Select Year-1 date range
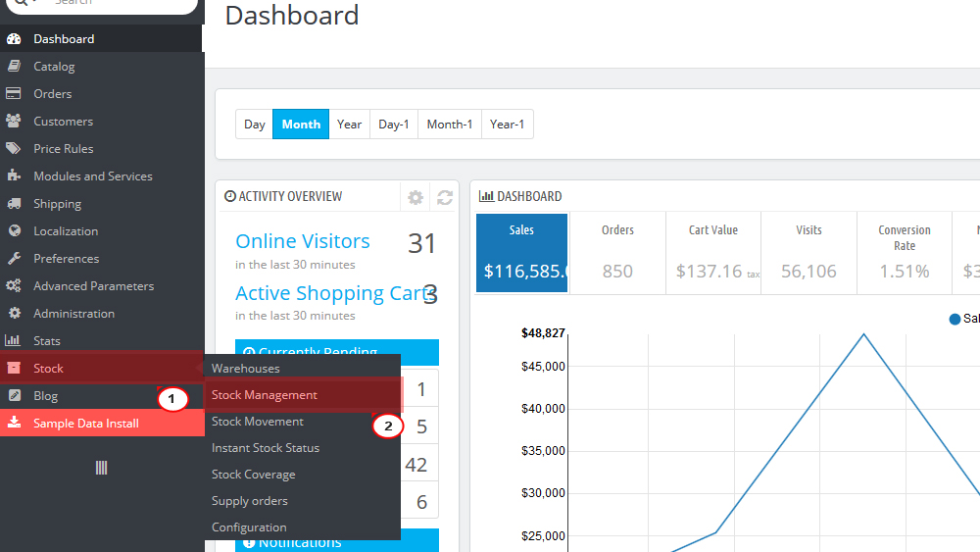 click(x=507, y=125)
